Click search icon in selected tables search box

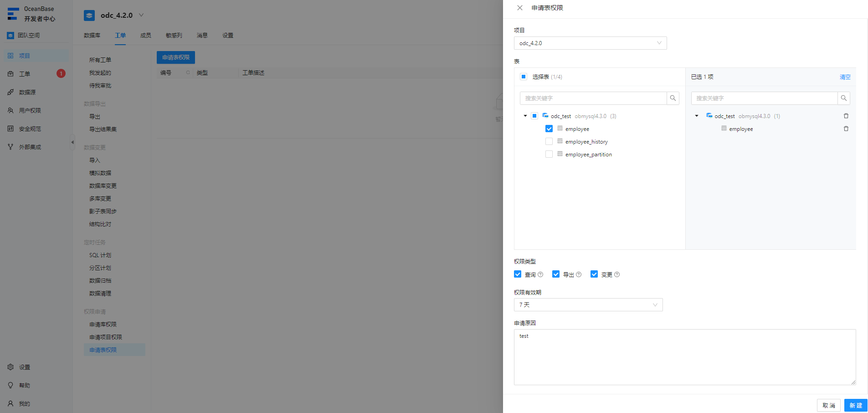coord(843,98)
